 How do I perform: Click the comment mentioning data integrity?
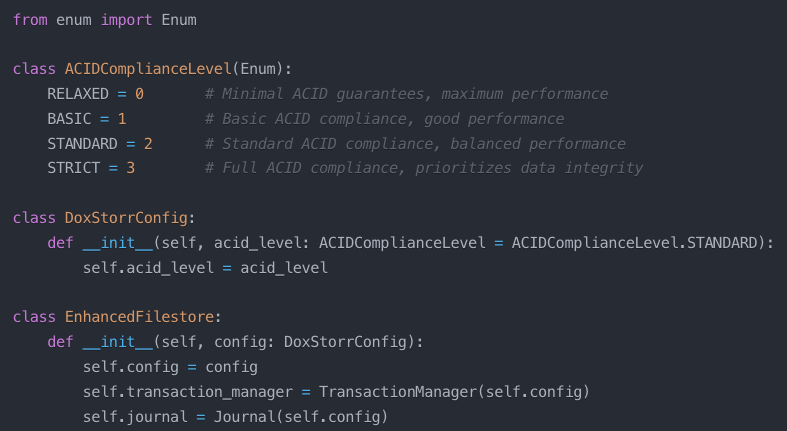pos(424,168)
